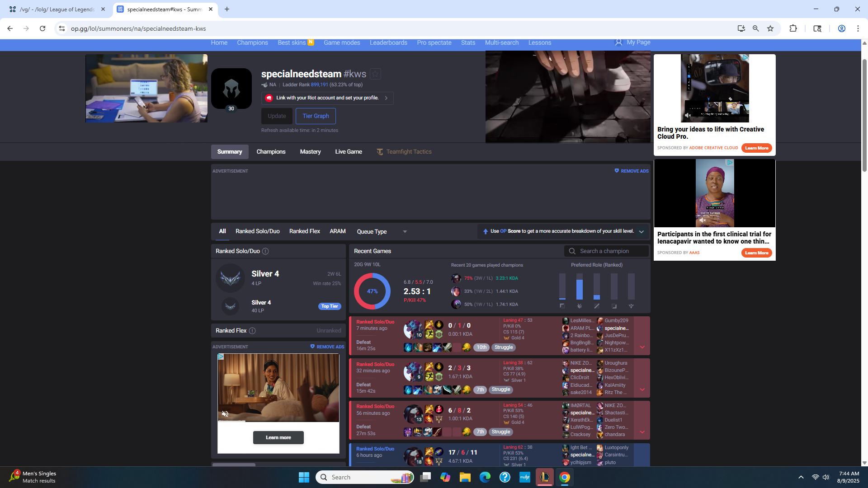Click the champion portrait in 6/8/2 match
This screenshot has width=868, height=488.
pyautogui.click(x=413, y=414)
